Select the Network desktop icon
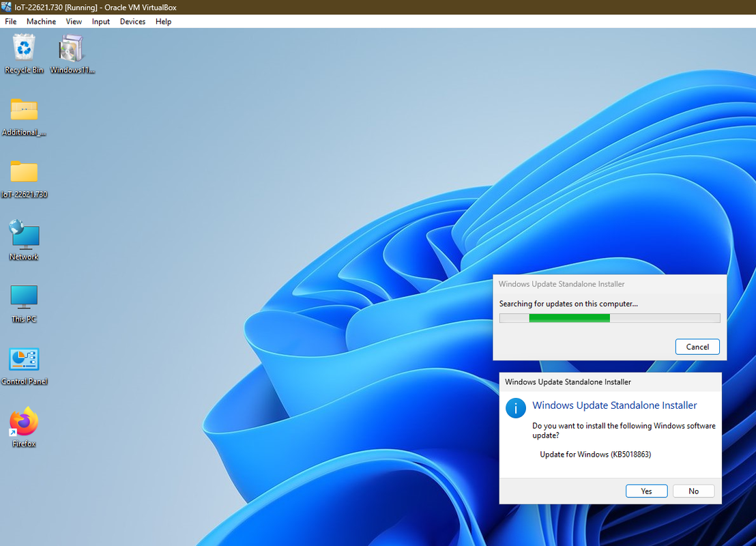756x546 pixels. pyautogui.click(x=24, y=240)
